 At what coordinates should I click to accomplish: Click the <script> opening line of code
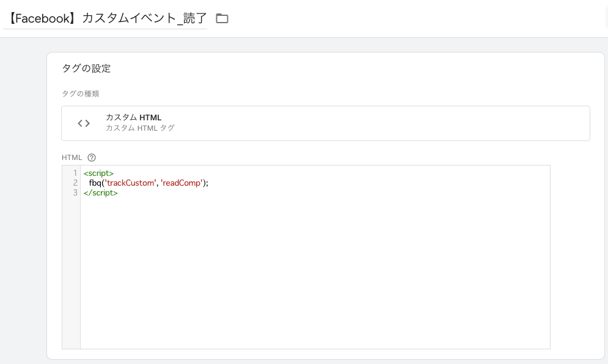(x=98, y=173)
